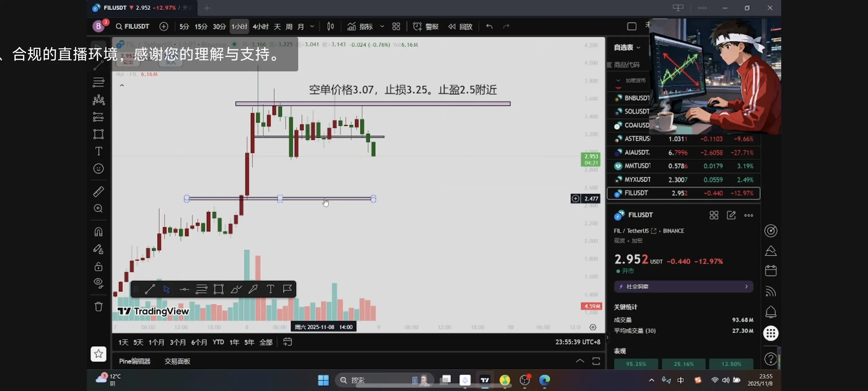Select the emoji sticker tool
The image size is (868, 391).
pos(98,168)
